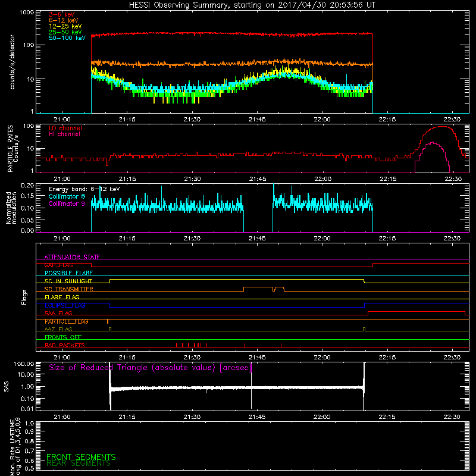Click the 'Collimator 9' legend label
The image size is (476, 476).
tap(67, 203)
